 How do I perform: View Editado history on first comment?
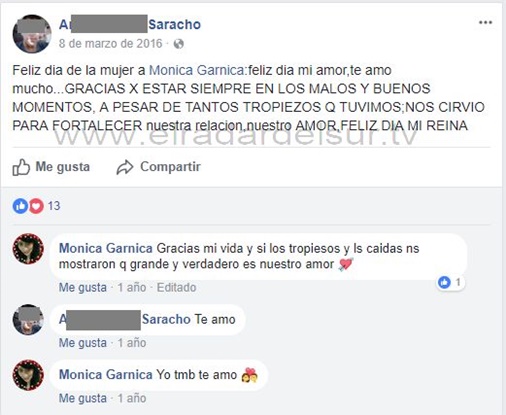click(176, 287)
